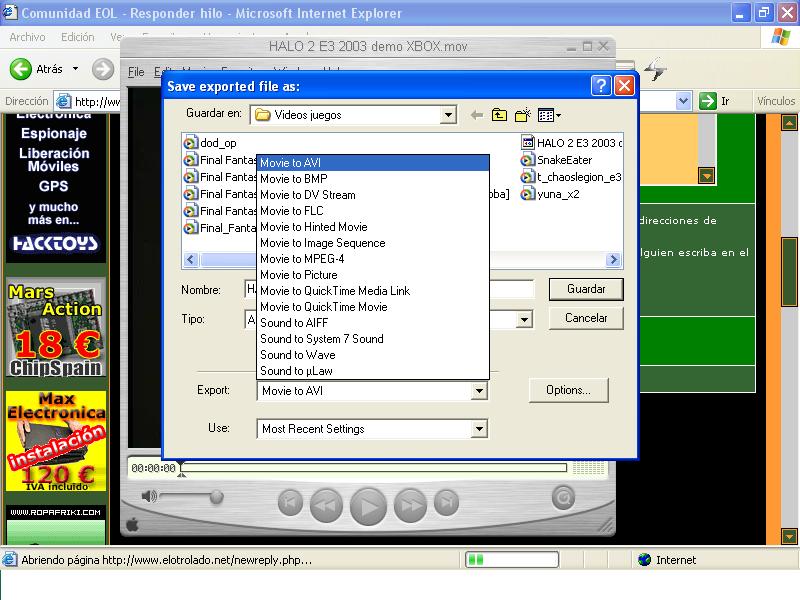
Task: Click the QuickTime play button
Action: click(368, 506)
